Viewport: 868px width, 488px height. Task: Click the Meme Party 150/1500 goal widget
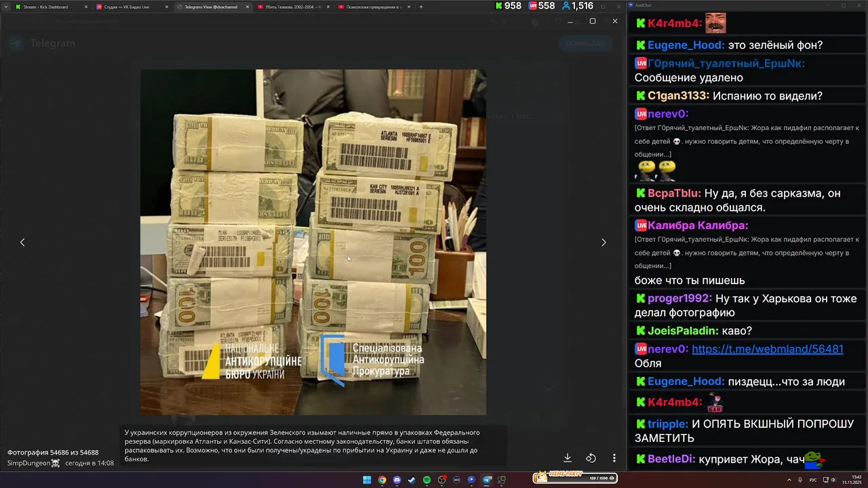(575, 477)
